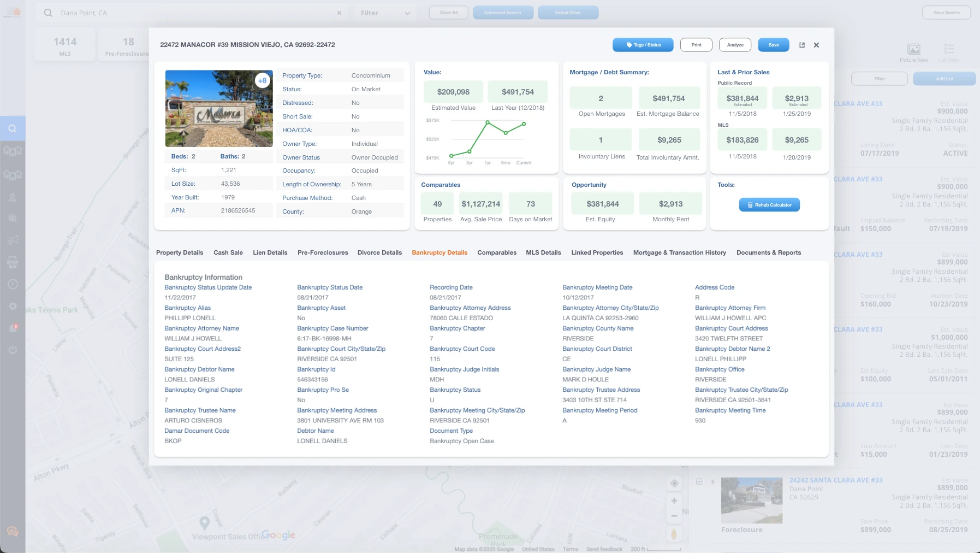980x553 pixels.
Task: Click the Current point on value chart
Action: pos(524,124)
